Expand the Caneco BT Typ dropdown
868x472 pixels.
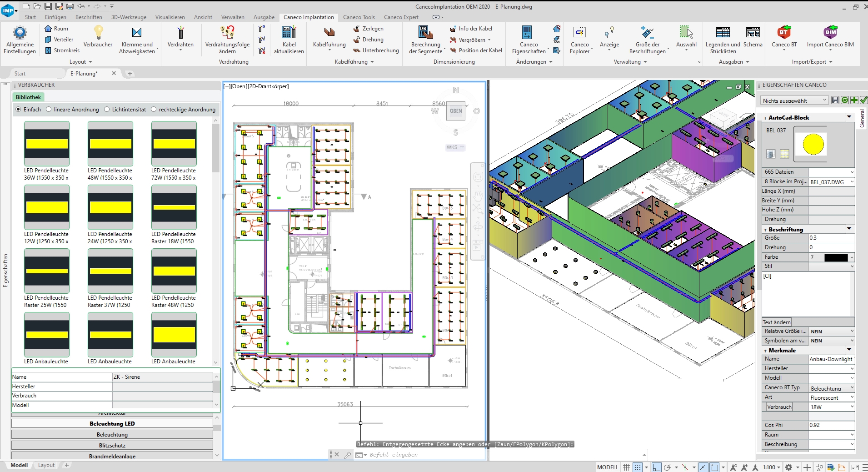[852, 388]
